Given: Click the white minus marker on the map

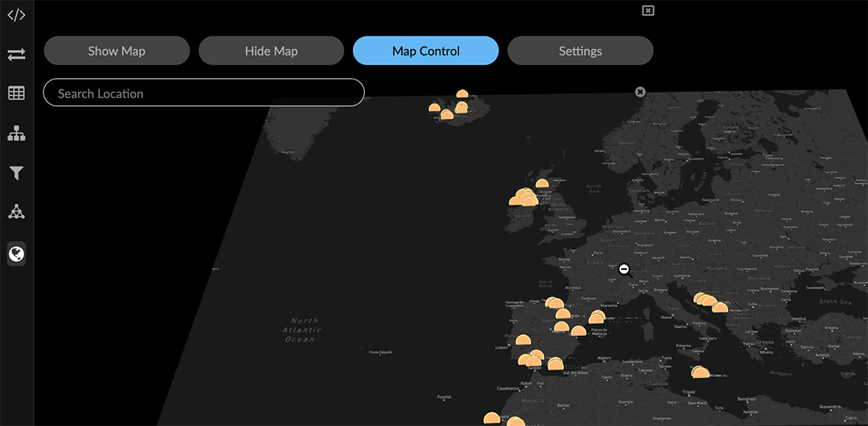Looking at the screenshot, I should (624, 269).
